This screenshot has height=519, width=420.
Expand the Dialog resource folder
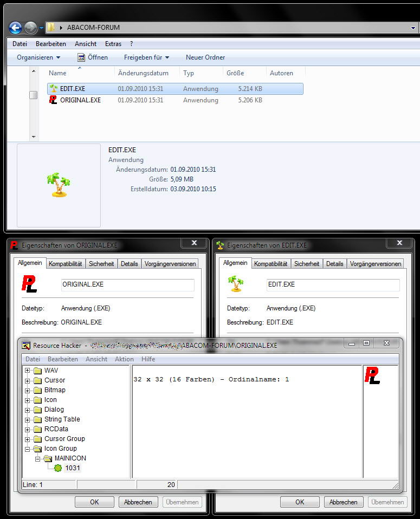click(28, 410)
